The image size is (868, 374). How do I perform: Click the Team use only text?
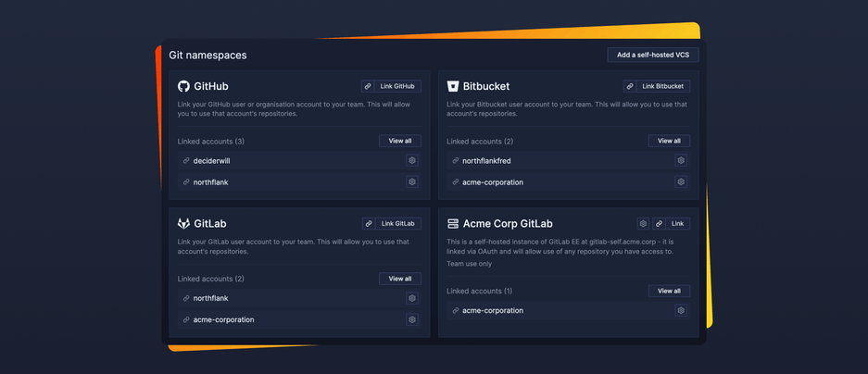(469, 264)
